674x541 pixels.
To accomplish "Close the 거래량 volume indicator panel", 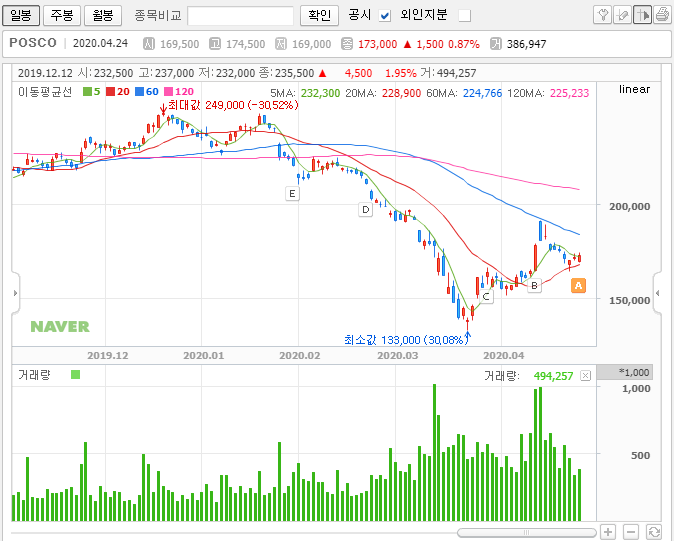I will [x=585, y=376].
